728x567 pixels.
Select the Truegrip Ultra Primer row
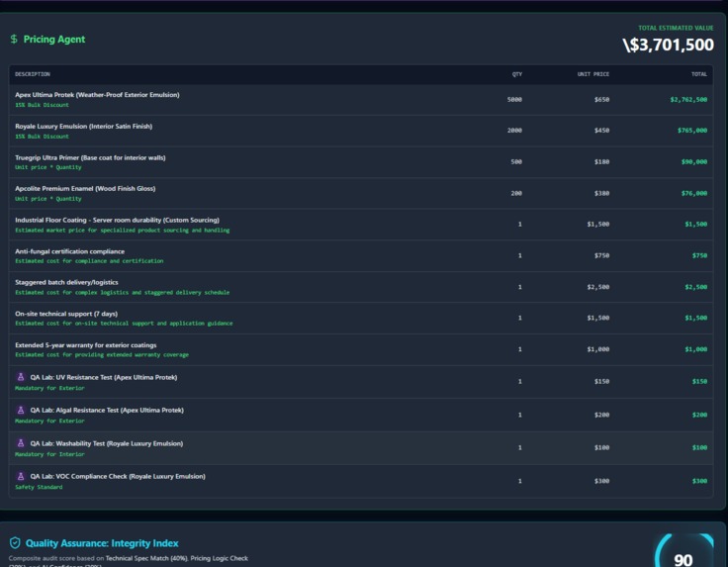(x=361, y=161)
